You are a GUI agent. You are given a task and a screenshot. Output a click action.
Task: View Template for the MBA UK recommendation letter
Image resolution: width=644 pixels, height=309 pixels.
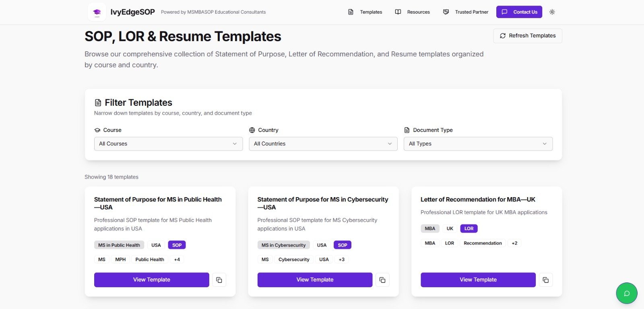[x=478, y=280]
